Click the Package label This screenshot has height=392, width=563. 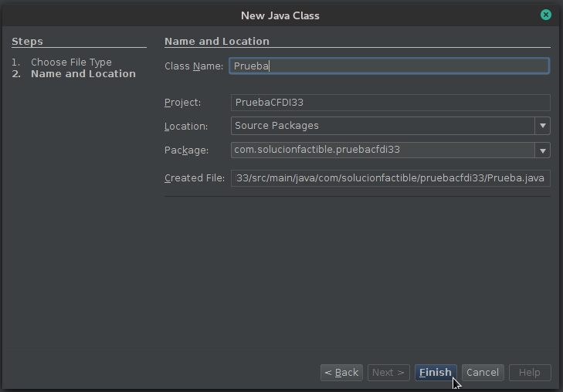[186, 150]
